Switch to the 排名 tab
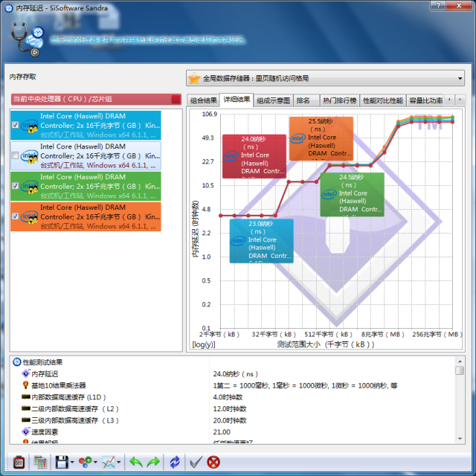476x476 pixels. (x=306, y=100)
